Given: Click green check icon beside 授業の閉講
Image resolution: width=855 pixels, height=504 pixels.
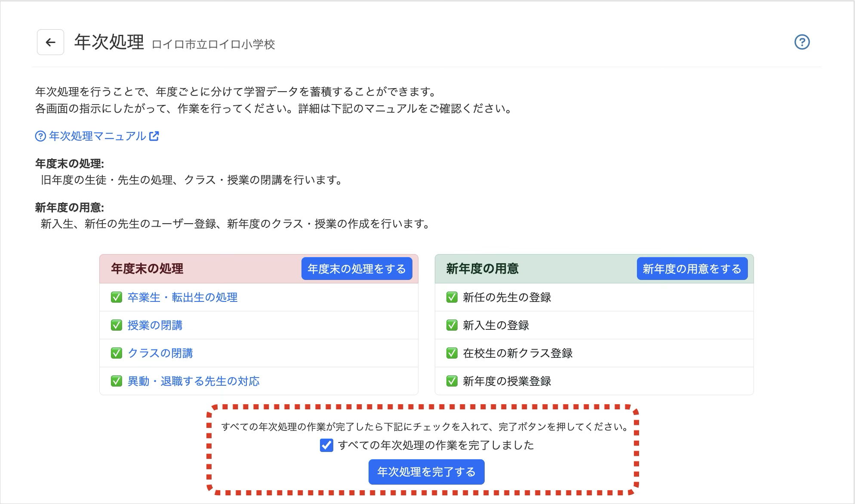Looking at the screenshot, I should [117, 326].
